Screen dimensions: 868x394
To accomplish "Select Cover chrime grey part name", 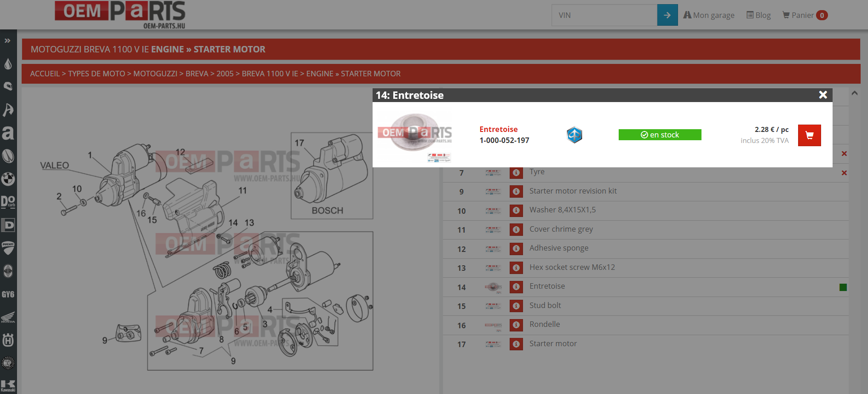I will [561, 229].
